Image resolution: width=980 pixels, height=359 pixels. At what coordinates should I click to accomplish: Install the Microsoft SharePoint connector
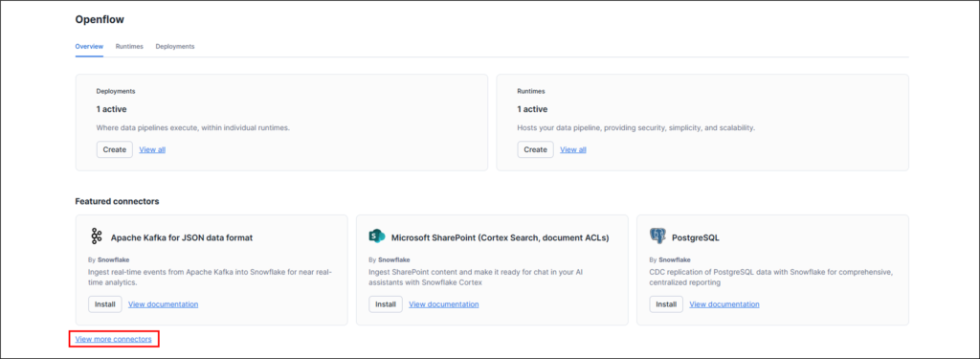coord(386,304)
